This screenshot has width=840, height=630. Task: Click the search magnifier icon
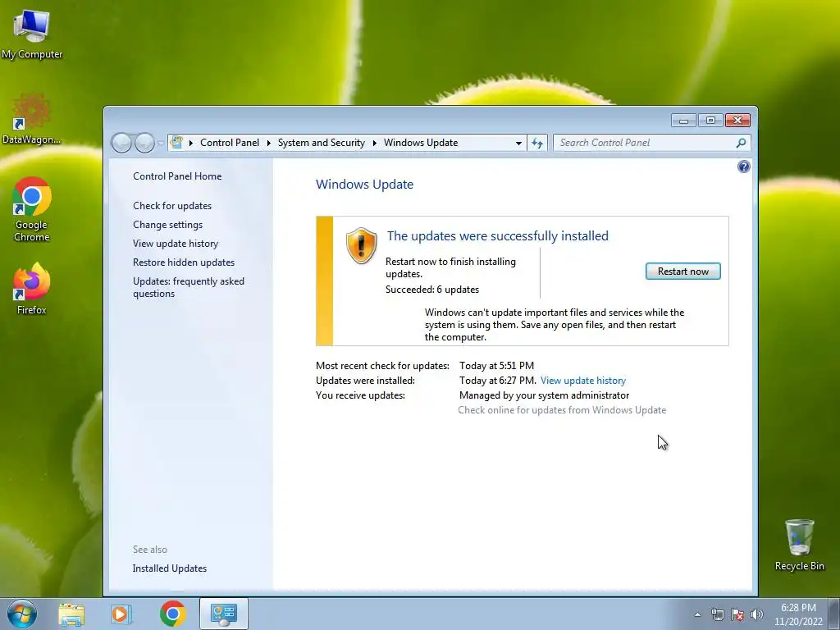click(x=741, y=143)
